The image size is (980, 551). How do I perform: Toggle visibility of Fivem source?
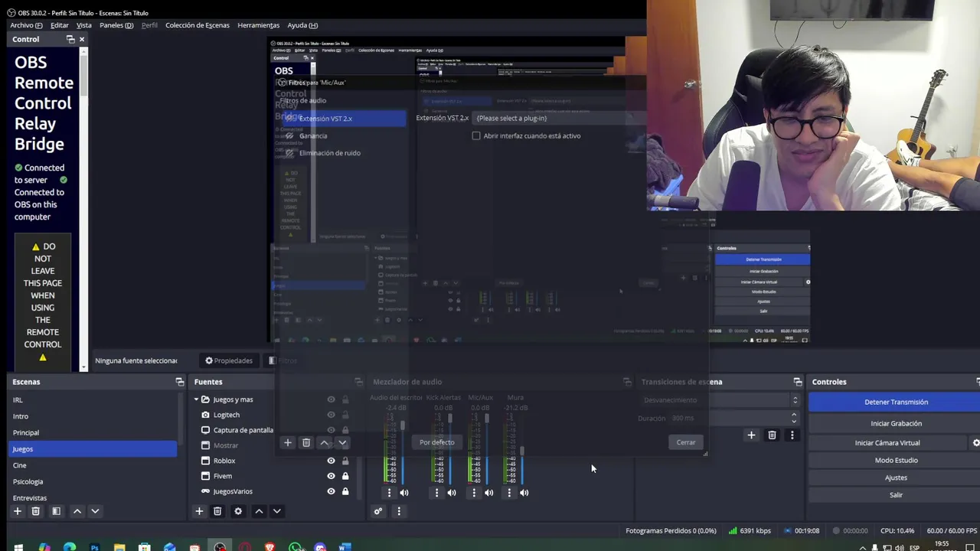click(331, 476)
